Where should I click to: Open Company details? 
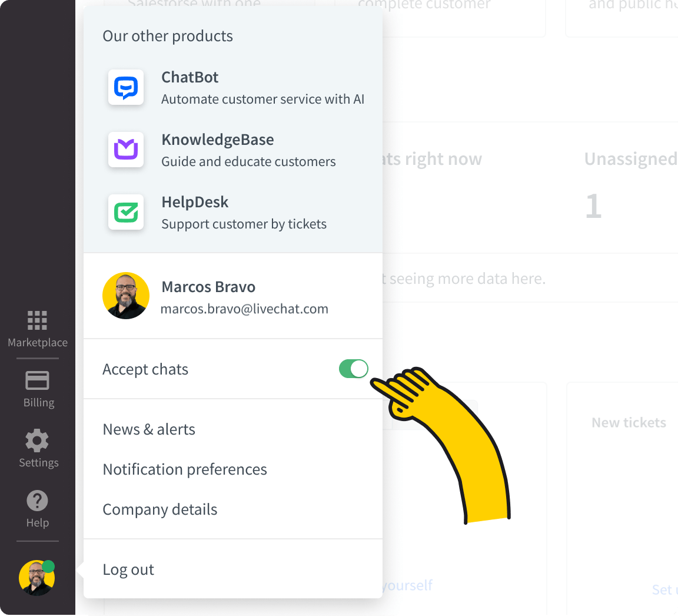pos(159,509)
